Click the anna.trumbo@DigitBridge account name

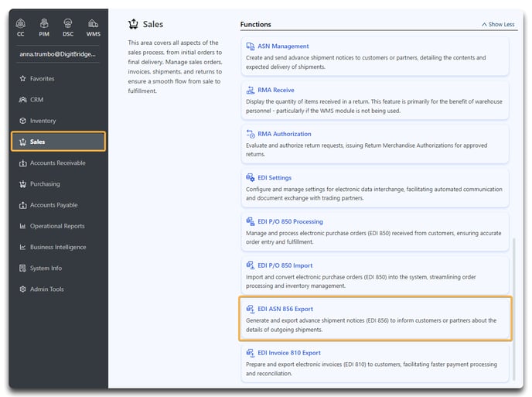pos(57,54)
